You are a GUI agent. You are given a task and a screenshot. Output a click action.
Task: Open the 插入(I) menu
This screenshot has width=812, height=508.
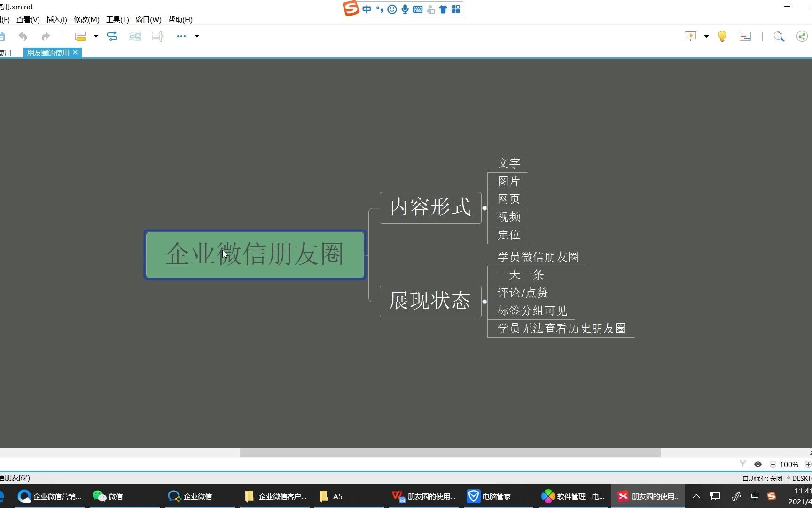[x=56, y=19]
